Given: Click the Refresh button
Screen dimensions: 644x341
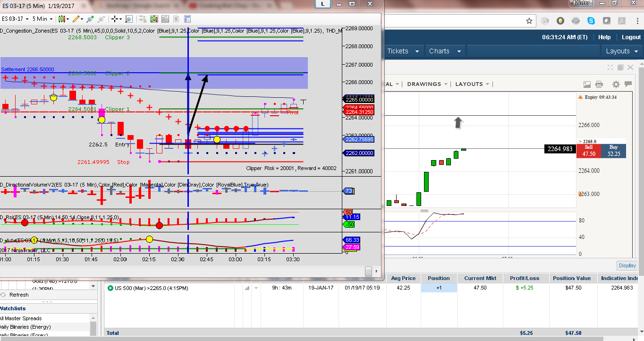Looking at the screenshot, I should [15, 295].
